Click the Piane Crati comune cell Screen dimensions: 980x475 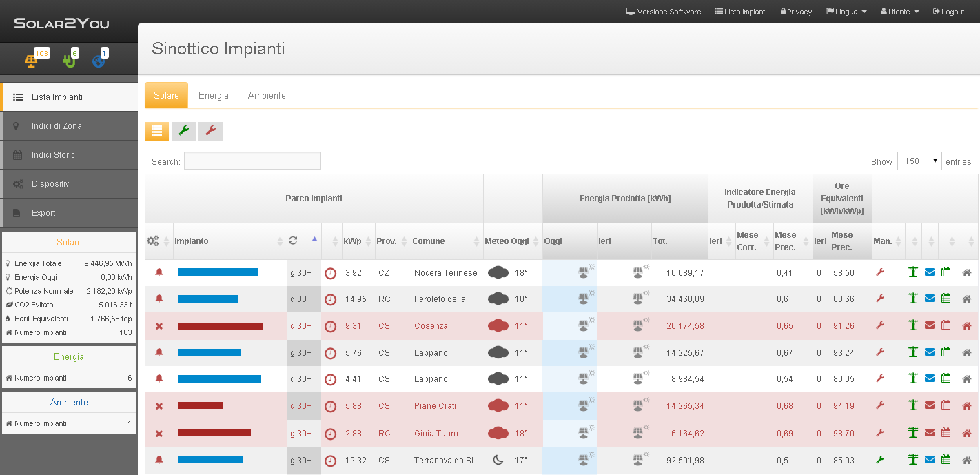click(x=435, y=406)
